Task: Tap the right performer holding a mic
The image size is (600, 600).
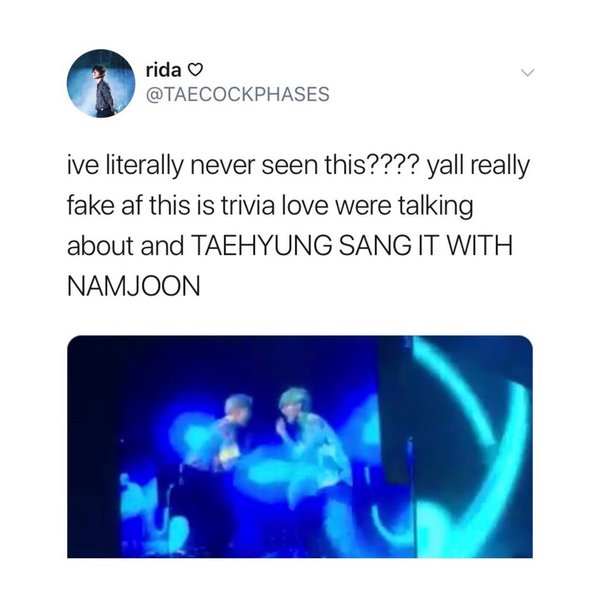Action: click(x=308, y=440)
